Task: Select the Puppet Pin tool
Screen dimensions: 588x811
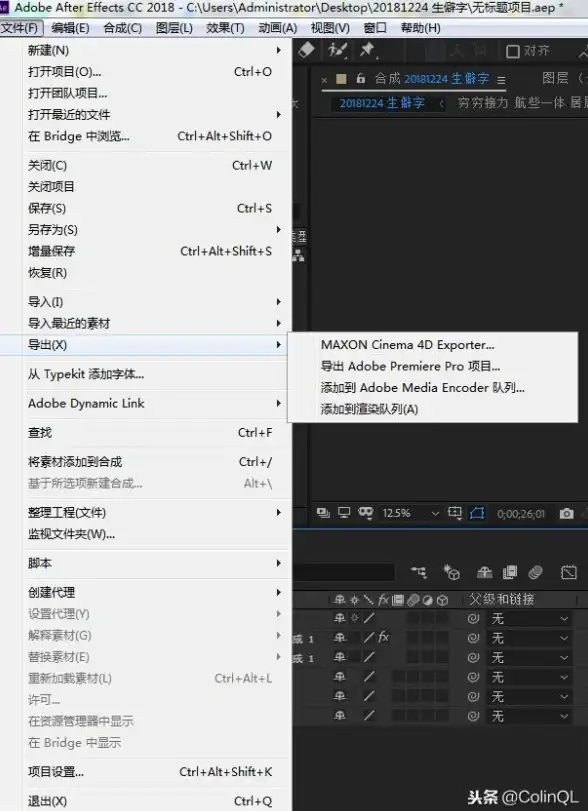Action: [368, 50]
